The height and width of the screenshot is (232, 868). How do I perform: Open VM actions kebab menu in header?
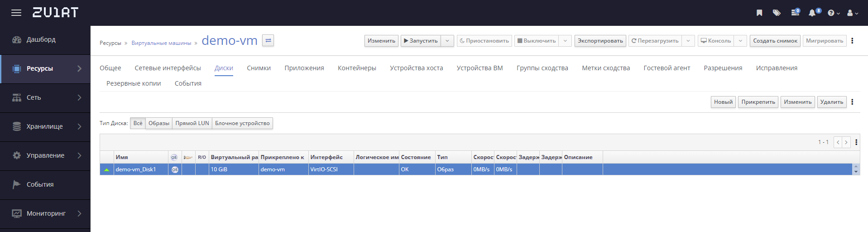852,41
